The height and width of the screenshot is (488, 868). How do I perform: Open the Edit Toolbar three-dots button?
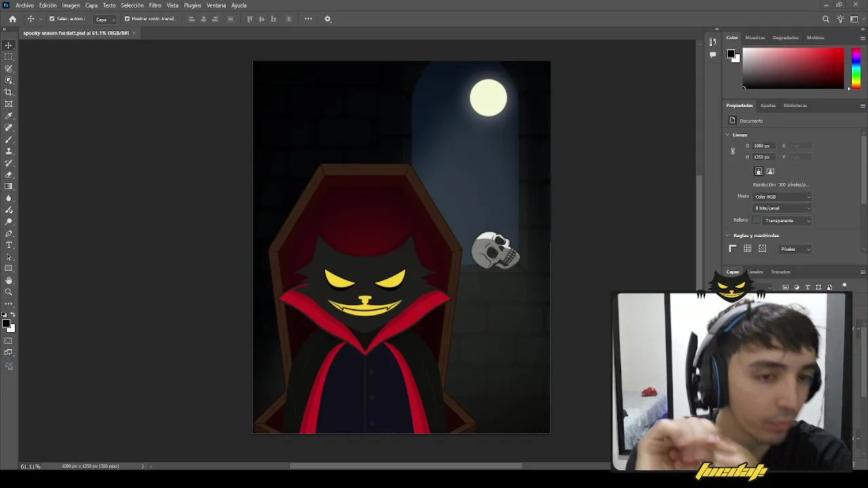(9, 304)
